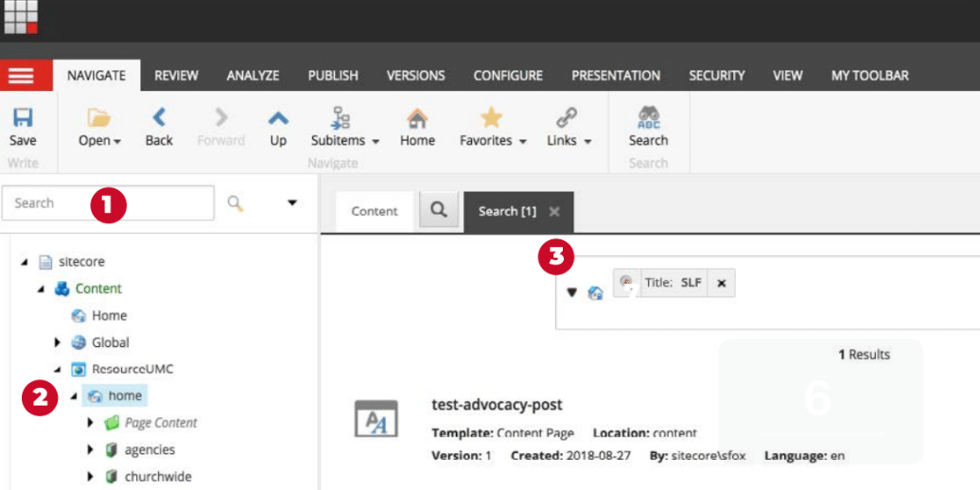Collapse the ResourceUMC tree node

pos(58,369)
